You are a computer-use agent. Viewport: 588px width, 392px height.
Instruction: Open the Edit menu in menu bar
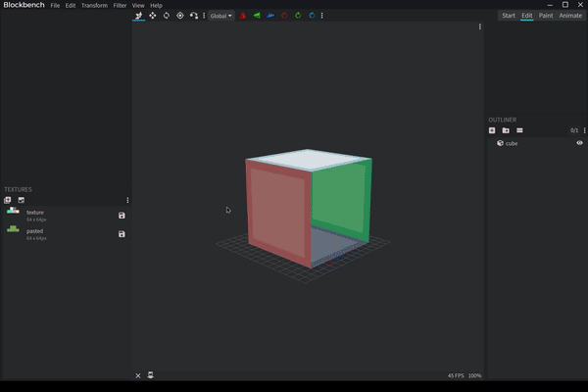coord(71,6)
